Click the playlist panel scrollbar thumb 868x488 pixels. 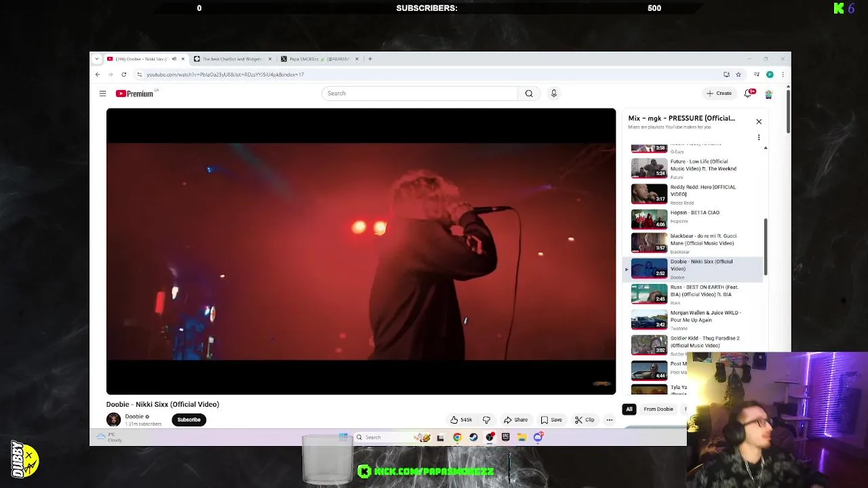[x=766, y=247]
